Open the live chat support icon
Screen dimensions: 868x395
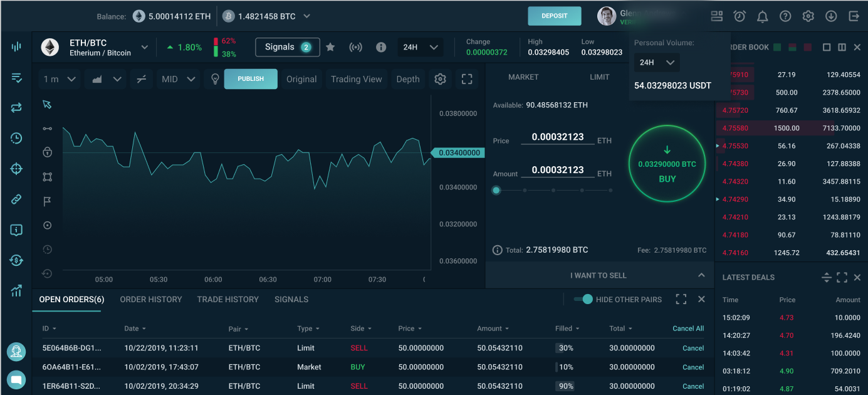point(16,379)
